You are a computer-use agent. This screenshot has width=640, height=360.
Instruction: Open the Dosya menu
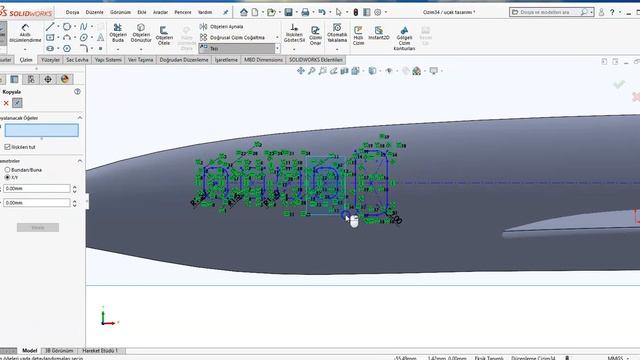pos(72,12)
